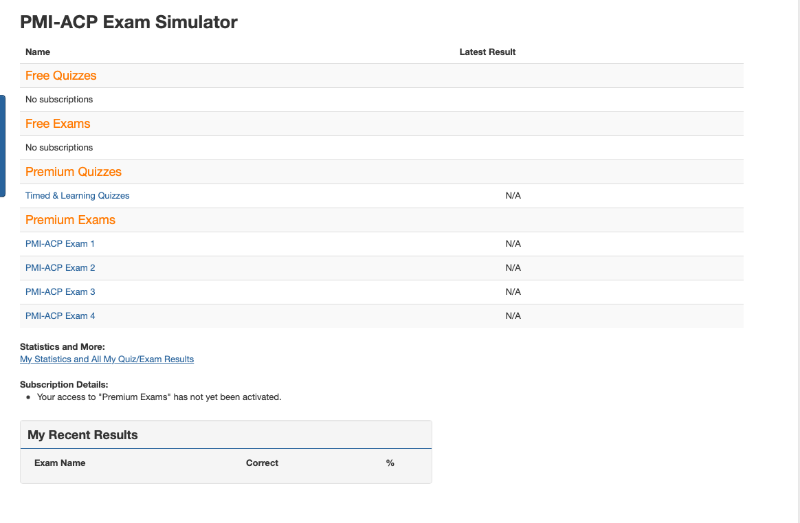Viewport: 800px width, 523px height.
Task: Click the Name column header
Action: [x=38, y=52]
